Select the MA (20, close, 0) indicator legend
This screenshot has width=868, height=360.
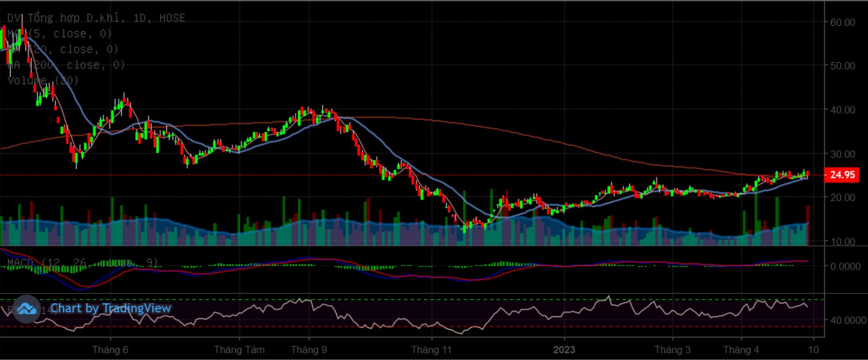[63, 49]
